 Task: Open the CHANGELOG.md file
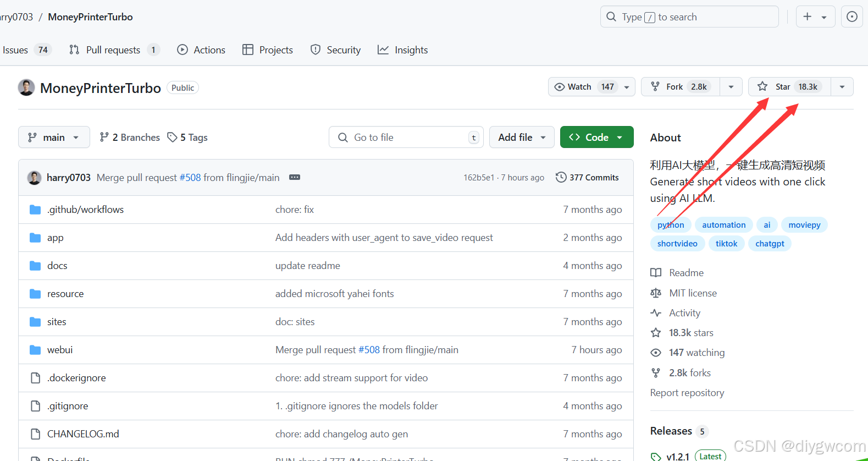tap(83, 434)
